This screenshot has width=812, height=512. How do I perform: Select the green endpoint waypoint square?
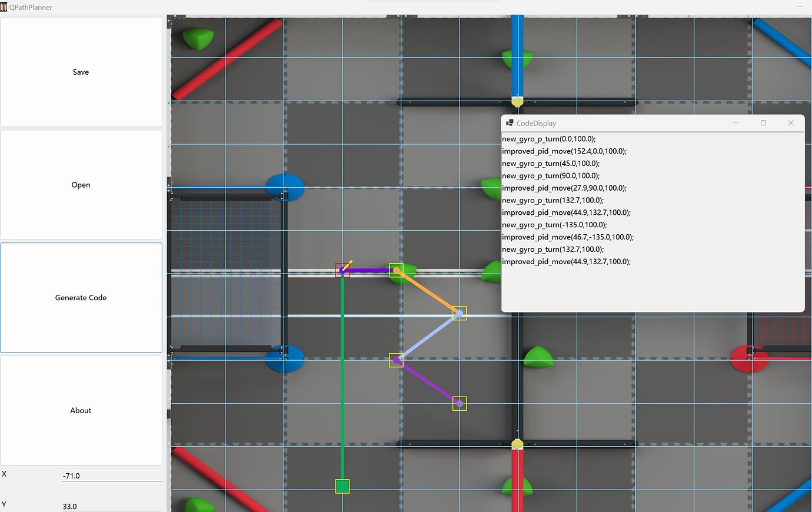pos(341,486)
